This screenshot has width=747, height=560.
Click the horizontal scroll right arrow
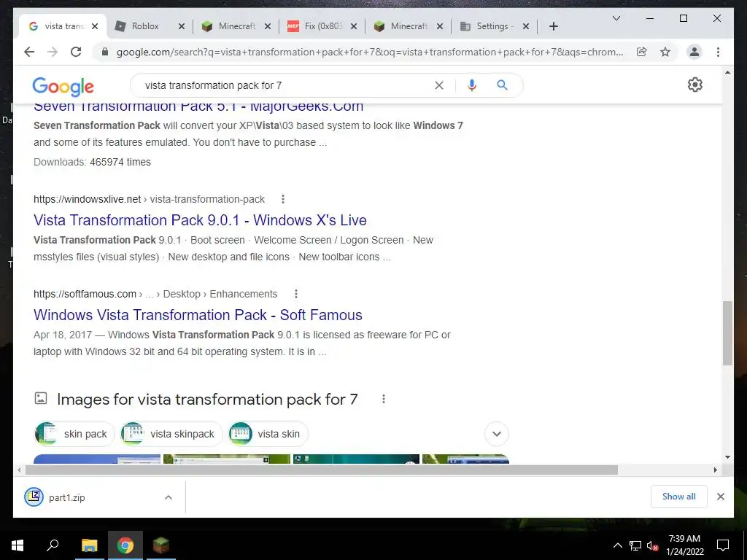click(x=715, y=470)
